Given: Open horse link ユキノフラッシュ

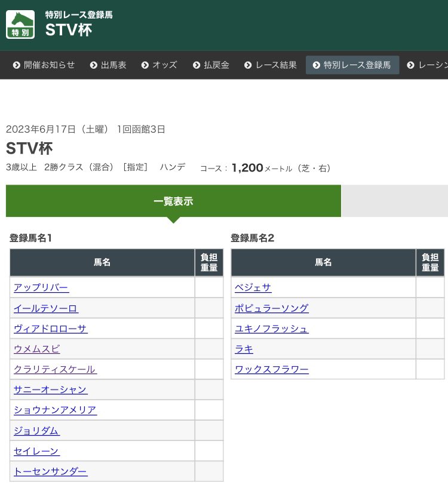Looking at the screenshot, I should click(x=272, y=329).
